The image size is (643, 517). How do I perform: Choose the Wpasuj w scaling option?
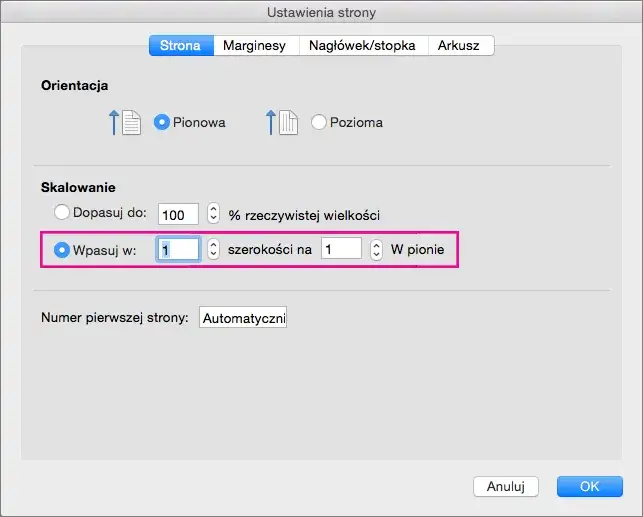(62, 250)
